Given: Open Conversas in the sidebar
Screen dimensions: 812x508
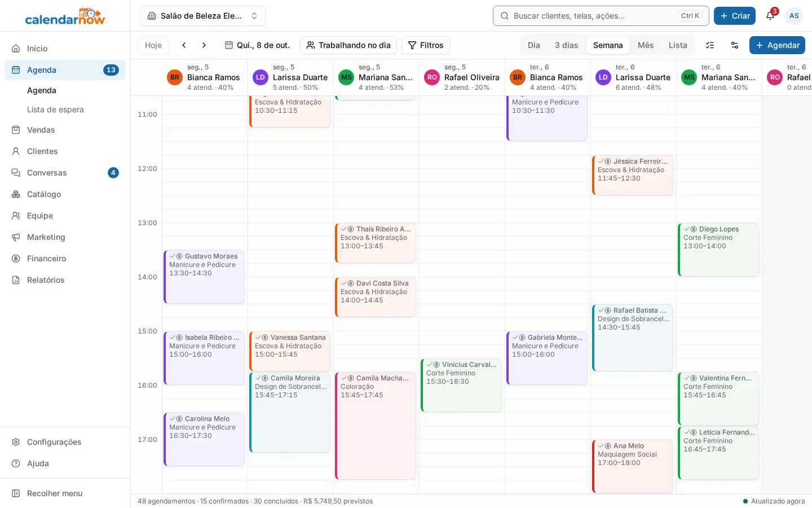Looking at the screenshot, I should 65,173.
